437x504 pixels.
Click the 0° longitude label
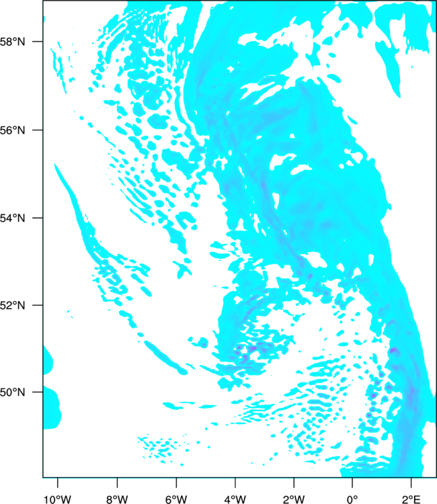352,499
